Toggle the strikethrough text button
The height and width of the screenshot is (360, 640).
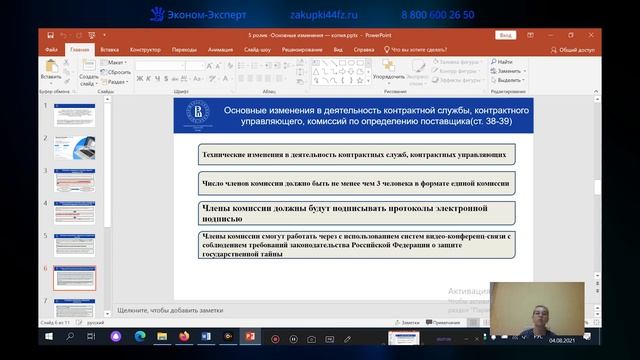coord(175,78)
